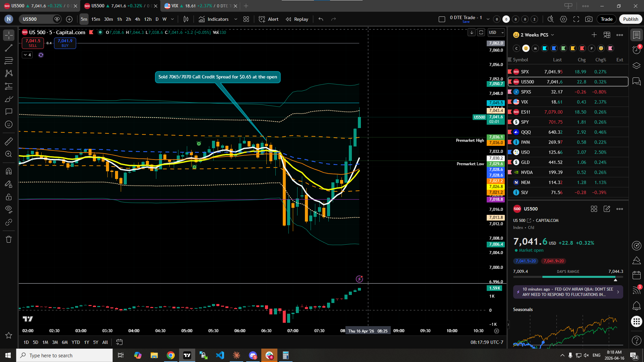Toggle lock all drawings
The width and height of the screenshot is (644, 362).
(9, 197)
